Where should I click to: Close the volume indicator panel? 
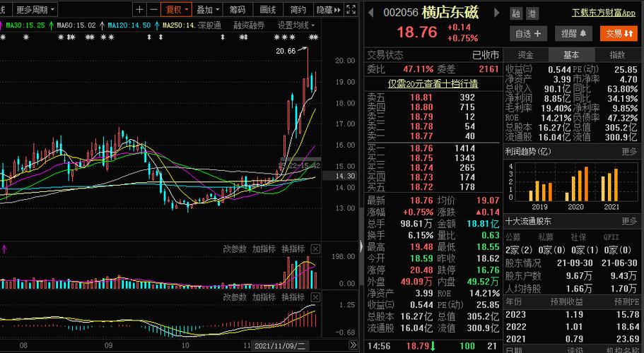pos(315,249)
